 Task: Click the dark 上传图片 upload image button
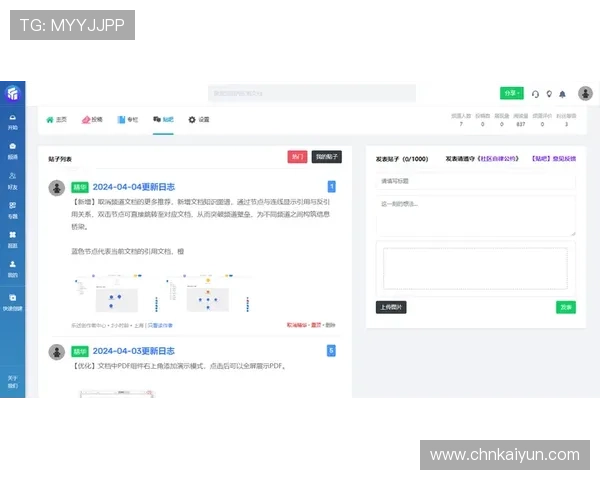tap(391, 307)
